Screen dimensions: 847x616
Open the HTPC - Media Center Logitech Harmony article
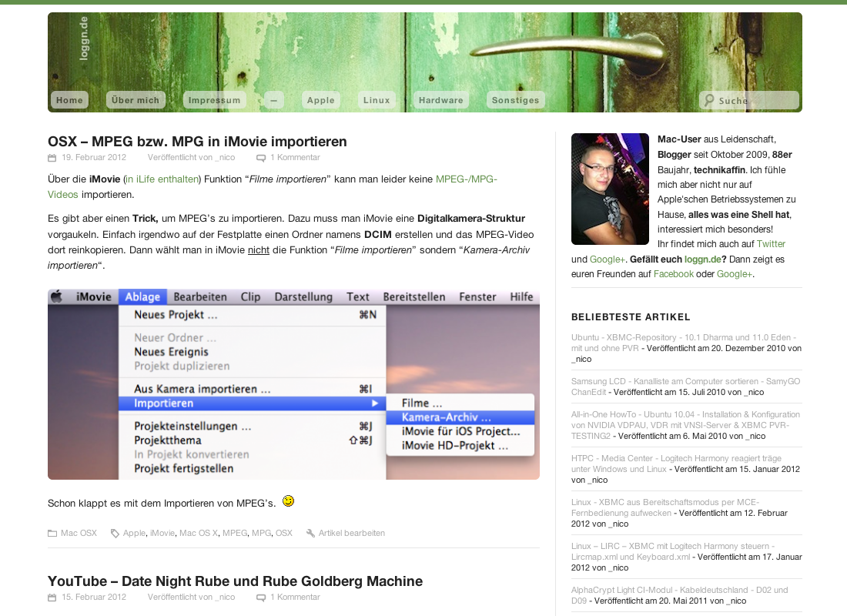(x=676, y=464)
